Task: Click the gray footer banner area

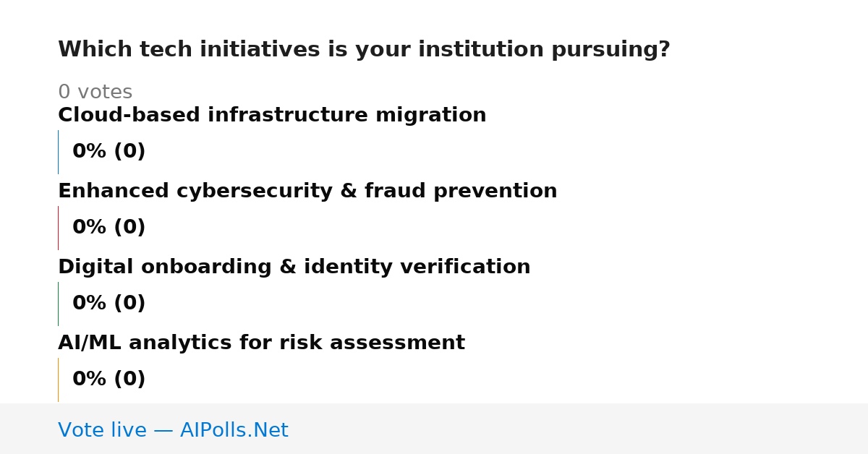Action: pos(434,429)
